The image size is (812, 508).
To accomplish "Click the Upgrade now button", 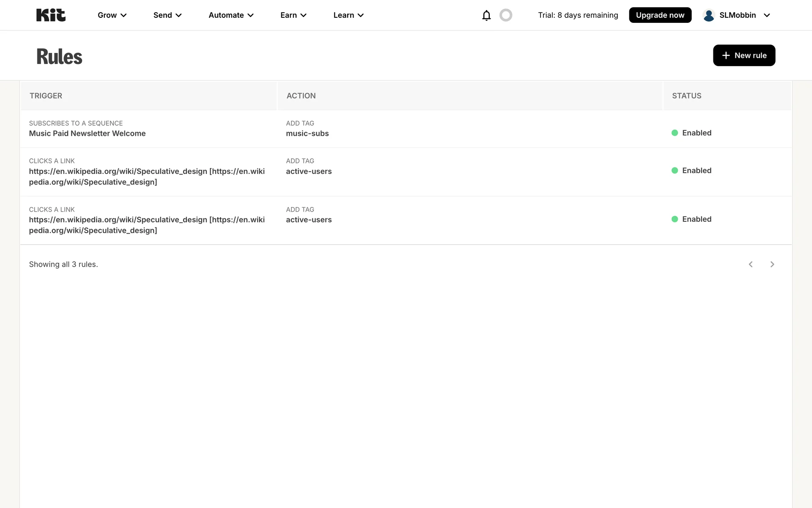I will (660, 15).
